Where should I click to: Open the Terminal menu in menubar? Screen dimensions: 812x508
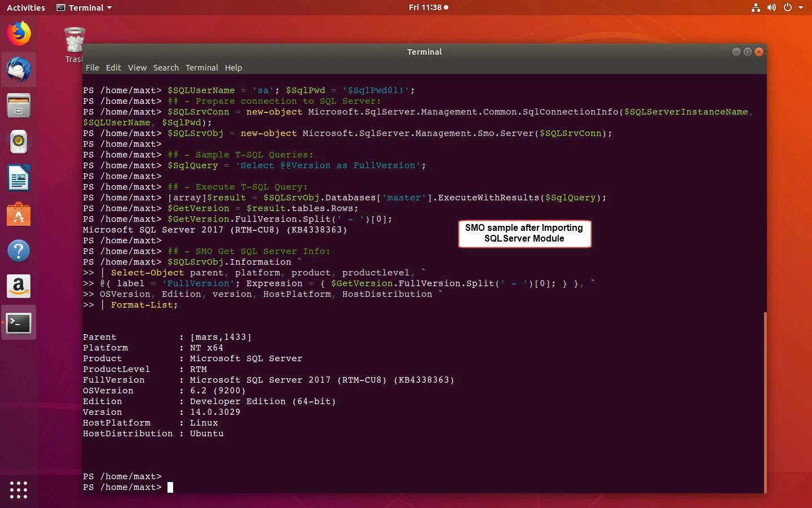201,68
